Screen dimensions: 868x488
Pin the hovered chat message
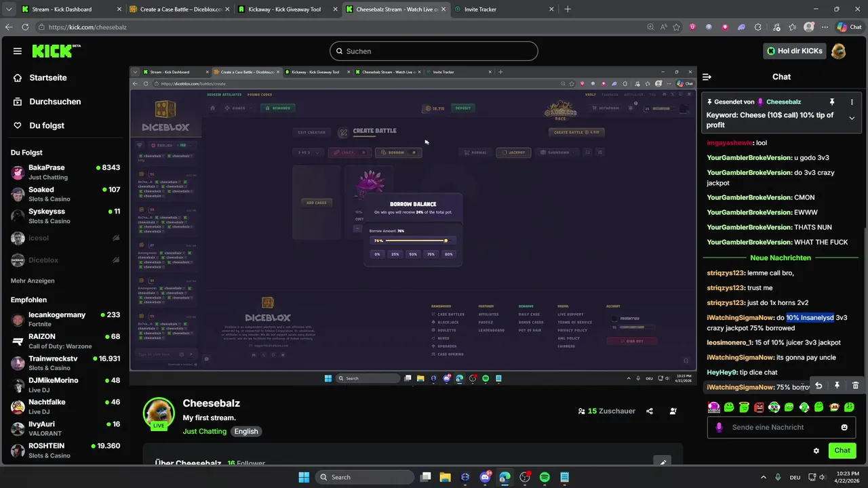point(837,386)
